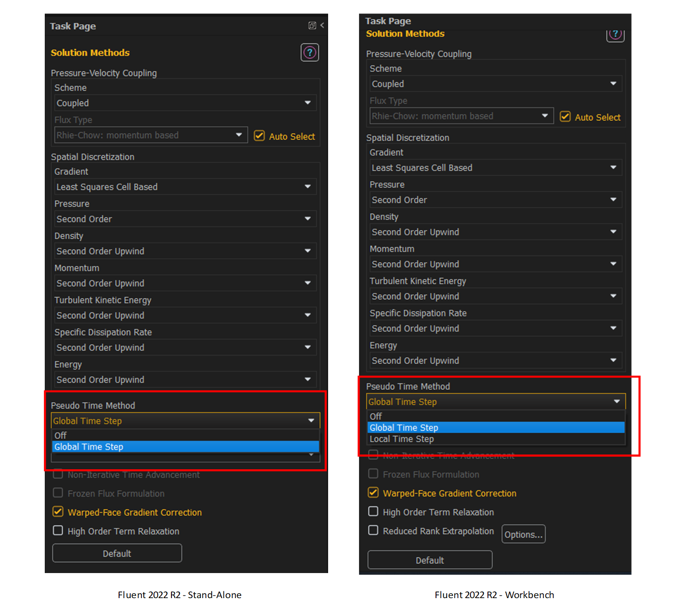
Task: Open Flux Type dropdown in Workbench panel
Action: point(461,116)
